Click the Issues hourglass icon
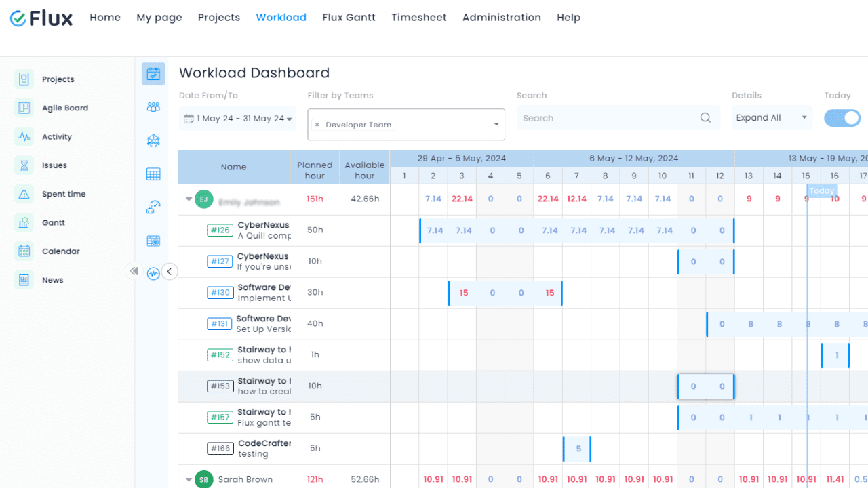The image size is (868, 488). 24,165
